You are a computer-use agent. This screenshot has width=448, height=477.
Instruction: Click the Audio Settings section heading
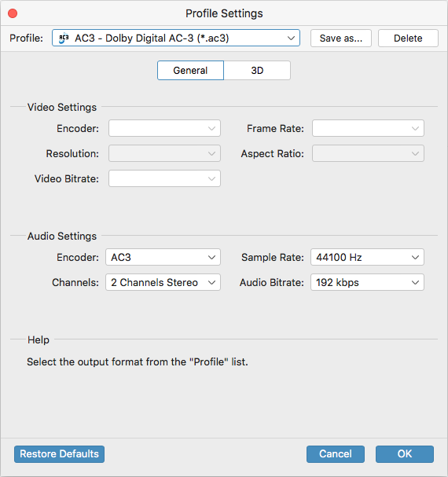62,236
